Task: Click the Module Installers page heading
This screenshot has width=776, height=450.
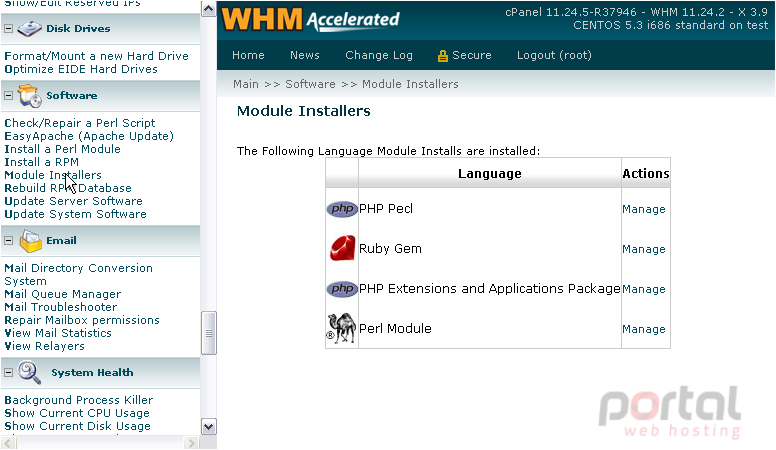Action: (x=304, y=111)
